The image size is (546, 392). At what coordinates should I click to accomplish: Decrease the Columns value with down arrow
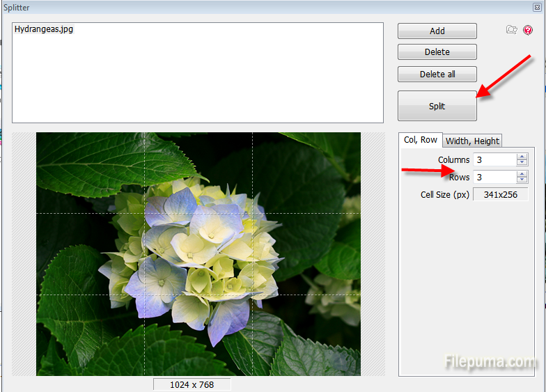coord(522,163)
